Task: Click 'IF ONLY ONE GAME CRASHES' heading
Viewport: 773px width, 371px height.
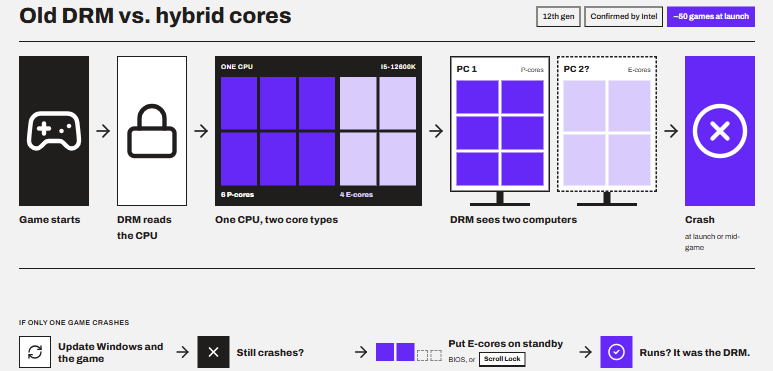Action: (74, 323)
